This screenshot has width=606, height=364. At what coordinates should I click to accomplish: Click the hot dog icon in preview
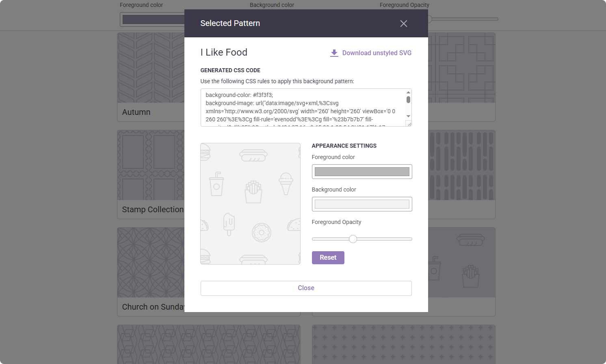click(x=253, y=155)
